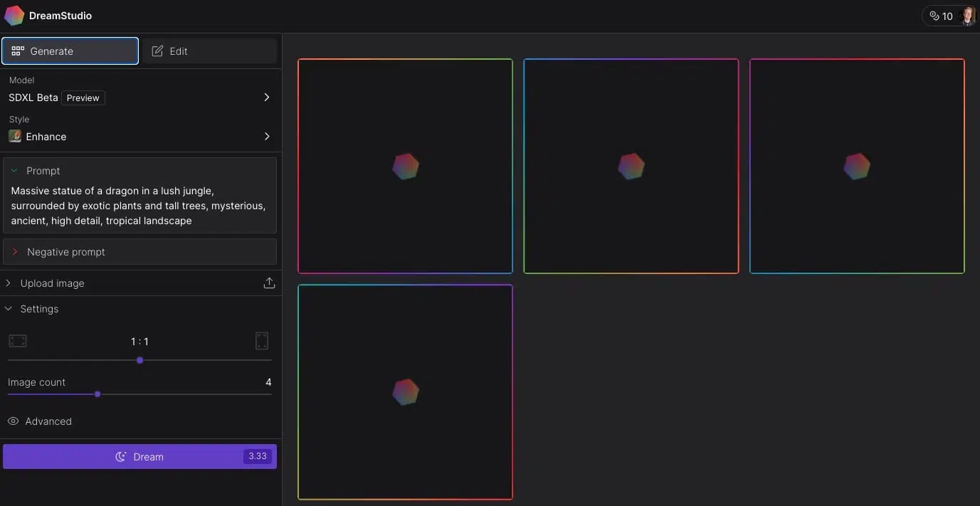The width and height of the screenshot is (980, 506).
Task: Select the portrait aspect ratio icon
Action: pyautogui.click(x=262, y=341)
